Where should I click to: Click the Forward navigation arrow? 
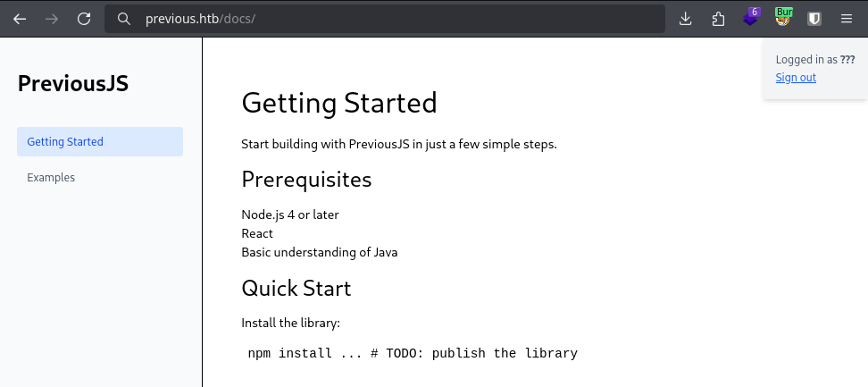(52, 18)
